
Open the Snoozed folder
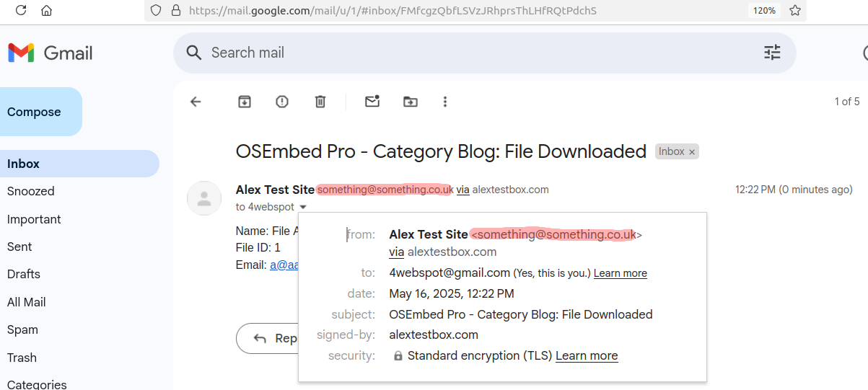[x=31, y=191]
